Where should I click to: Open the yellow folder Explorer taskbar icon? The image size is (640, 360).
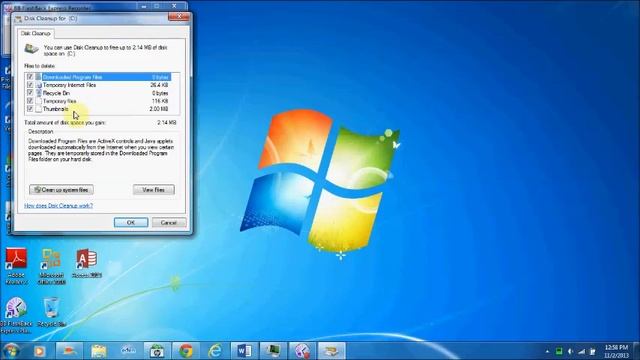(98, 351)
